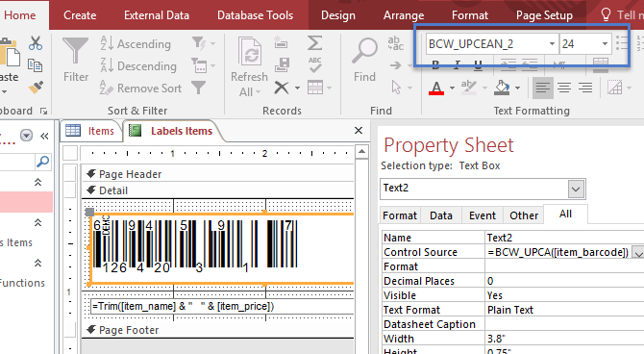
Task: Switch to the Format ribbon tab
Action: (470, 15)
